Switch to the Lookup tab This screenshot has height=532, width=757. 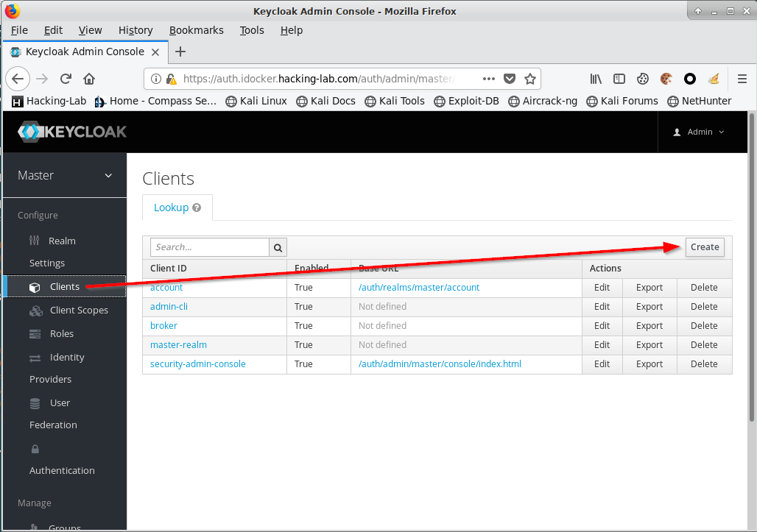tap(177, 208)
